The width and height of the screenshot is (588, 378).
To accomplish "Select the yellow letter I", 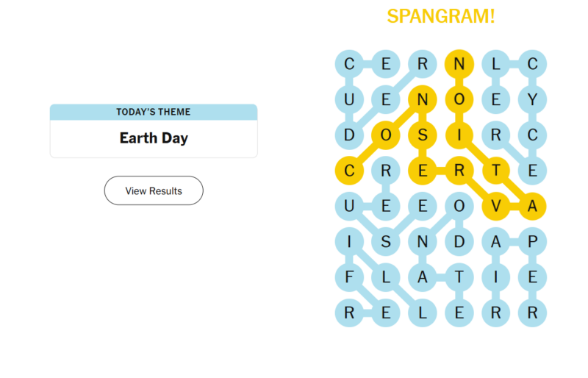I will (x=459, y=135).
